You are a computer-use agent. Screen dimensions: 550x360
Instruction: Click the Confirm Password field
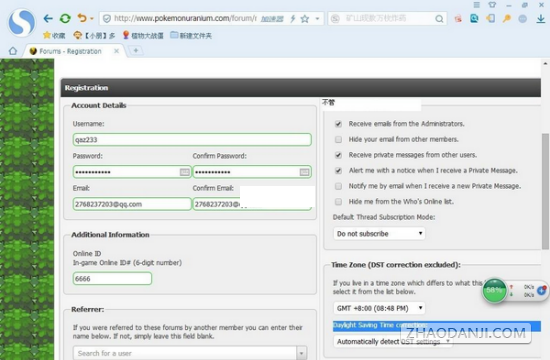pos(252,172)
